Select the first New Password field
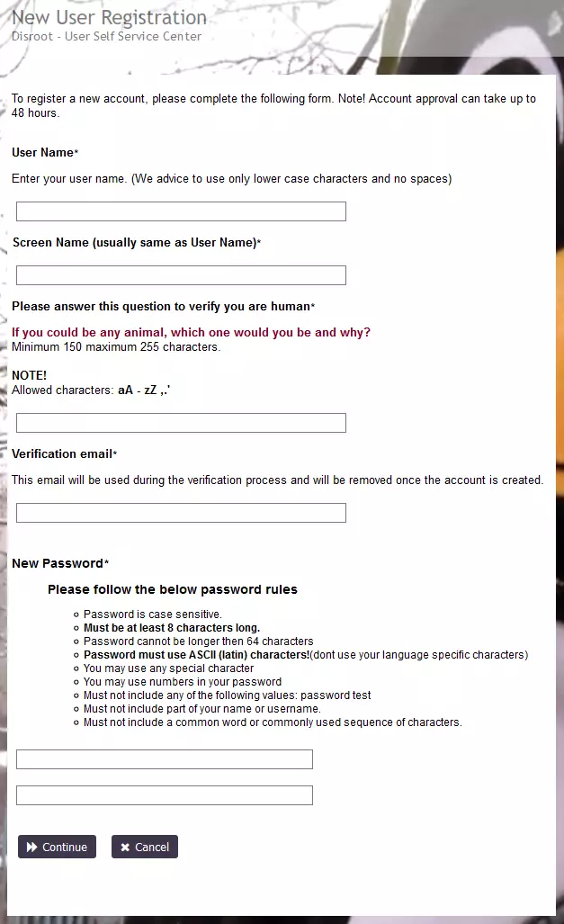 [x=164, y=758]
